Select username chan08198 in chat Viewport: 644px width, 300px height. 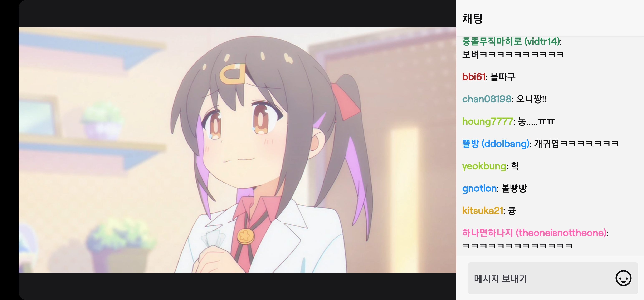click(x=487, y=99)
